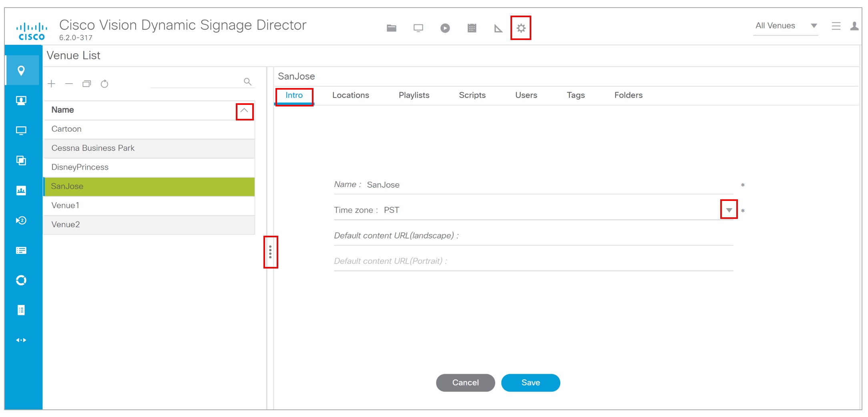Open the bar chart sidebar icon
868x417 pixels.
21,190
